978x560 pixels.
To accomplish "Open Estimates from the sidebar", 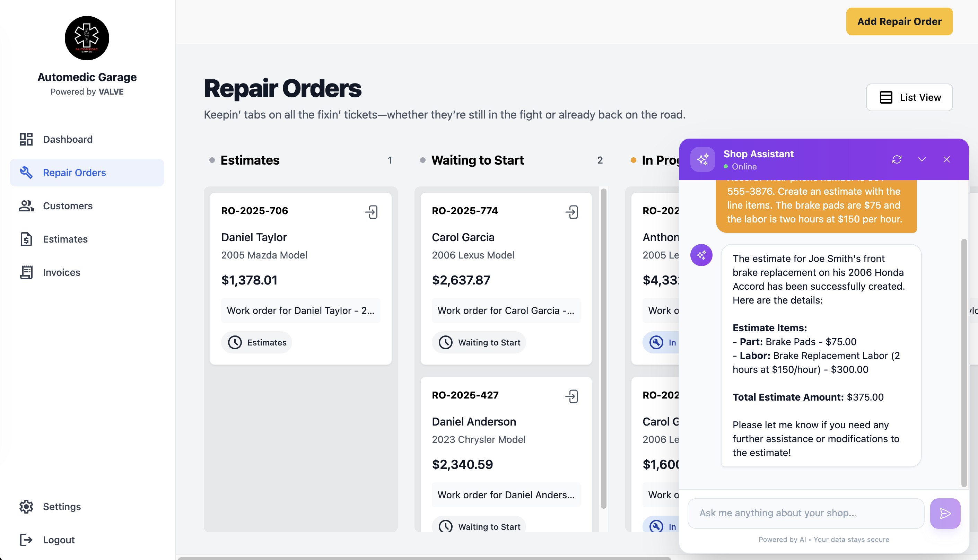I will pyautogui.click(x=66, y=239).
